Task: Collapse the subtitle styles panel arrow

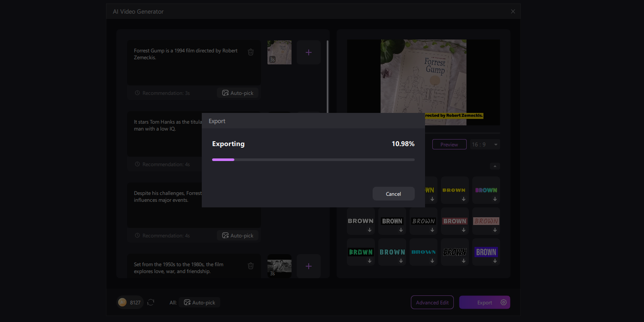Action: 495,166
